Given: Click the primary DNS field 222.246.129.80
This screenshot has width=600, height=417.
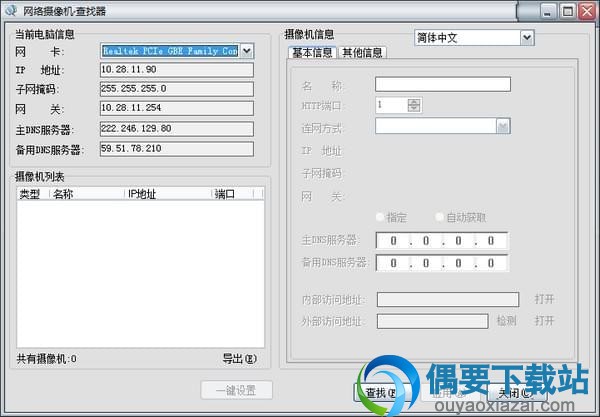Looking at the screenshot, I should 177,129.
